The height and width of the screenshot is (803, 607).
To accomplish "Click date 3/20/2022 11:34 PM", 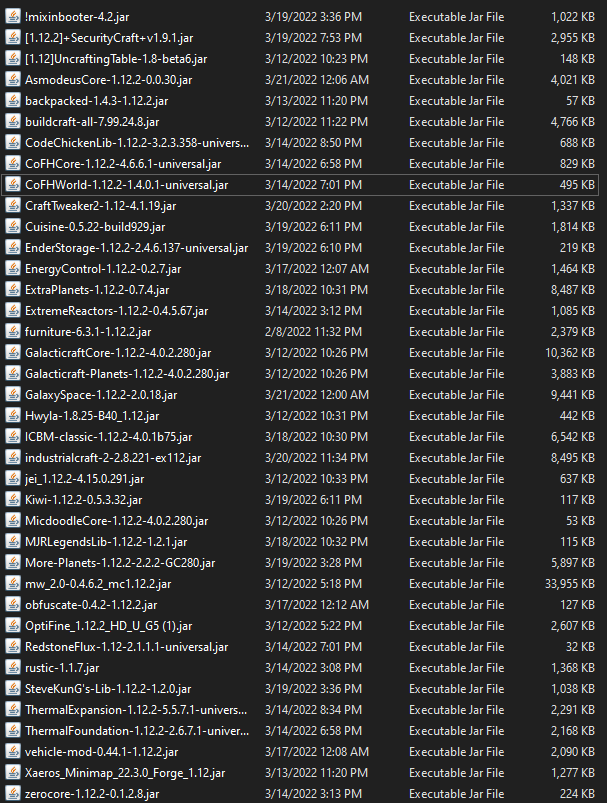I will pos(316,458).
